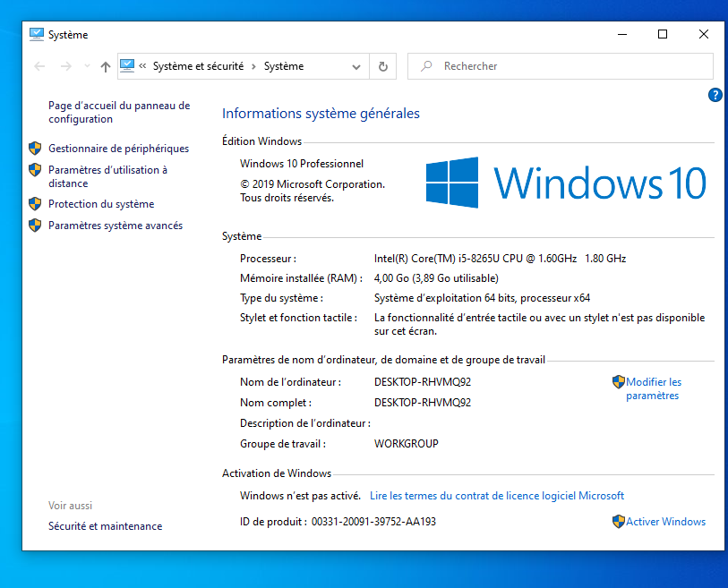Click 'Système d'exploitation 64 bits' value
This screenshot has height=588, width=728.
pyautogui.click(x=482, y=298)
